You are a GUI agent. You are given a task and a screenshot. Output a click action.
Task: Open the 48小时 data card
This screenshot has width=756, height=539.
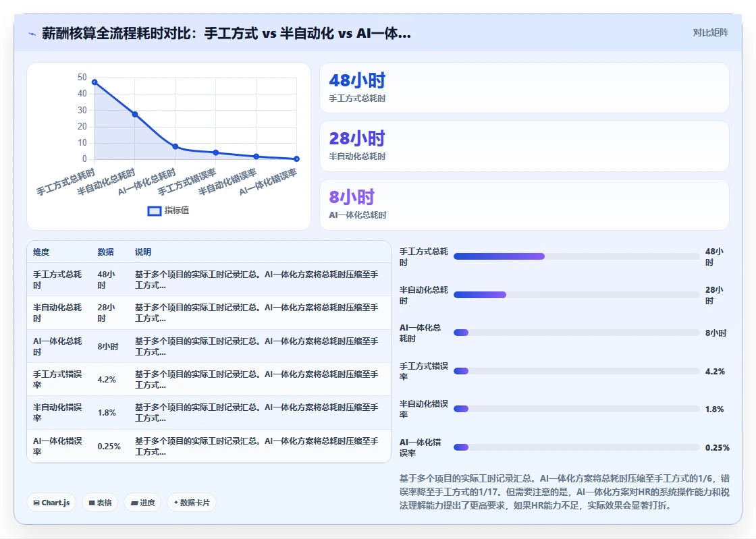tap(524, 88)
